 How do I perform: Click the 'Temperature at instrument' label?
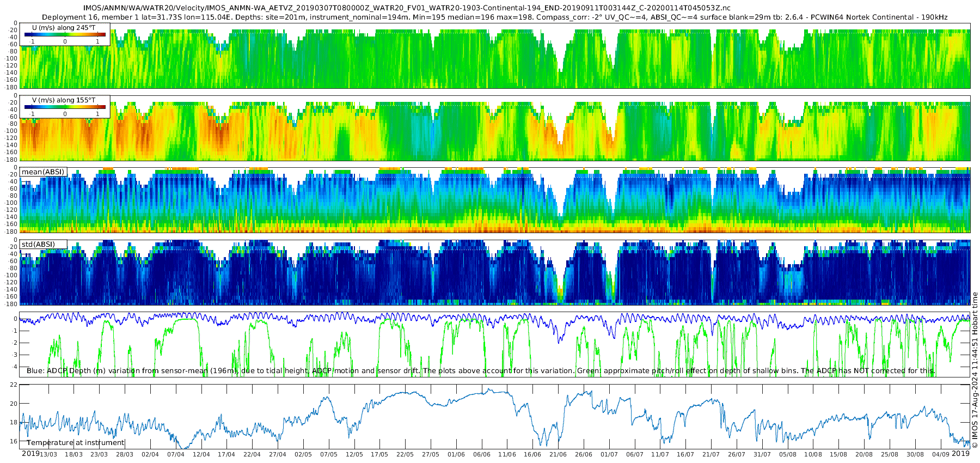point(76,442)
